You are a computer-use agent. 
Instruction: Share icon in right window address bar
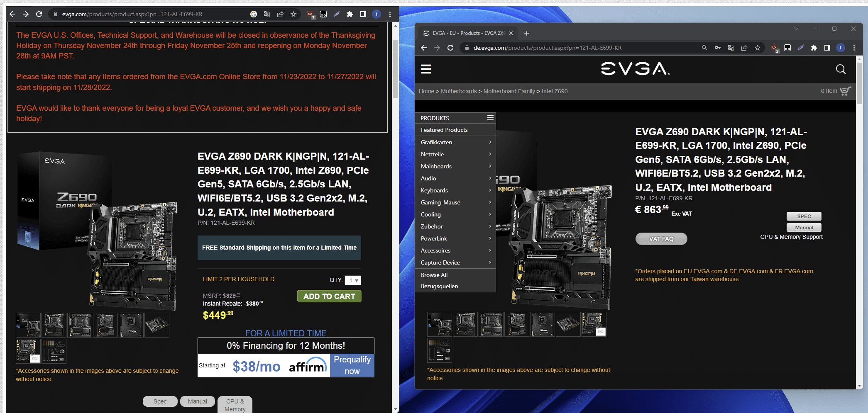744,48
